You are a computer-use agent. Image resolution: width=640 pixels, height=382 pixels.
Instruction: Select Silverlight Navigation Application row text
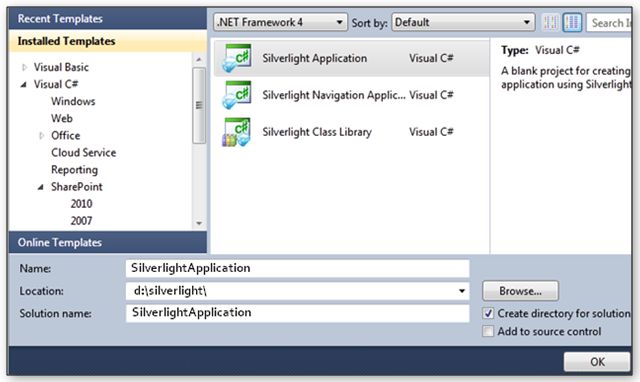(x=334, y=95)
